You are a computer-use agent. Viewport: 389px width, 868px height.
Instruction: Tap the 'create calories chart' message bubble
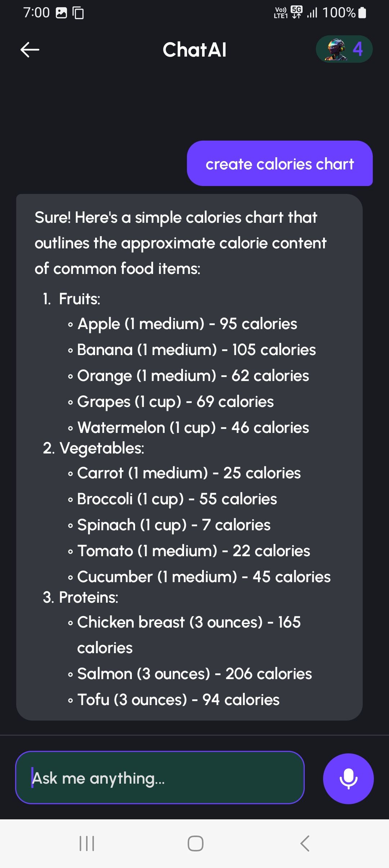pyautogui.click(x=280, y=164)
